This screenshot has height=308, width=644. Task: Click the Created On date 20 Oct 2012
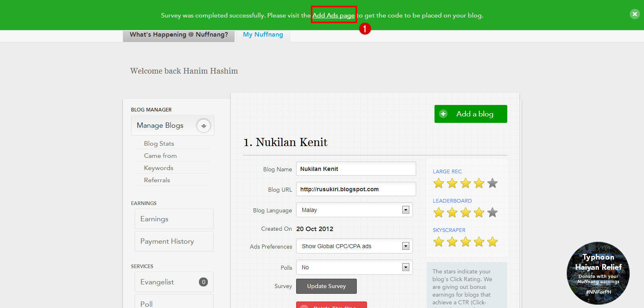[314, 229]
